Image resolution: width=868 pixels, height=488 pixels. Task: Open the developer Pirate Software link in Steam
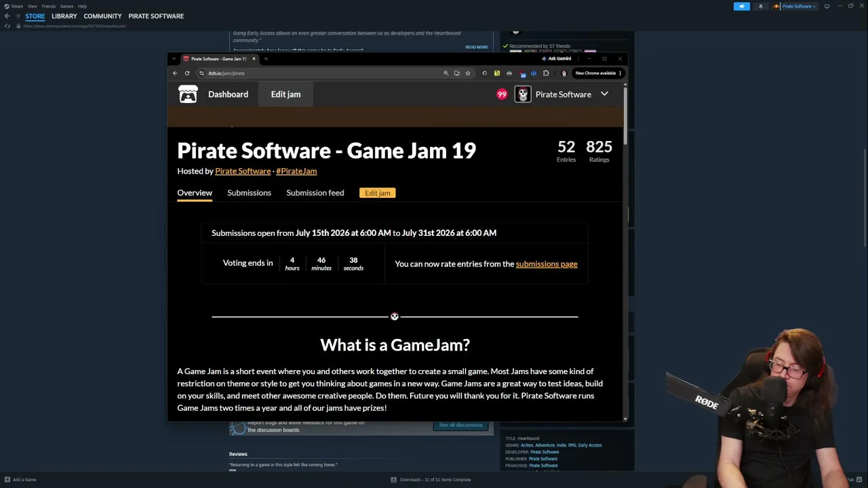point(545,452)
